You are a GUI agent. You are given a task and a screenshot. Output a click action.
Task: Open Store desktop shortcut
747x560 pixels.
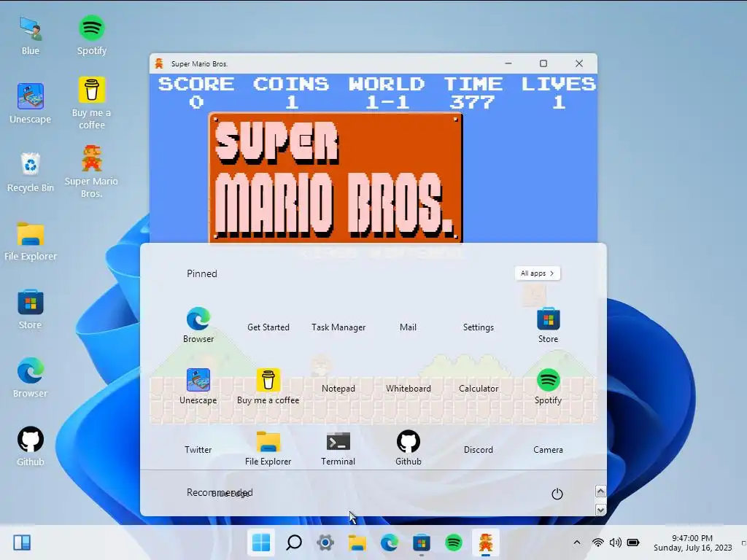click(31, 310)
